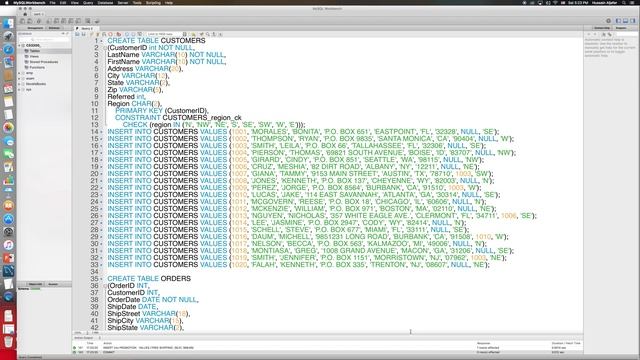Toggle the bottom output panel visibility
Screen dimensions: 640x360
click(x=625, y=21)
